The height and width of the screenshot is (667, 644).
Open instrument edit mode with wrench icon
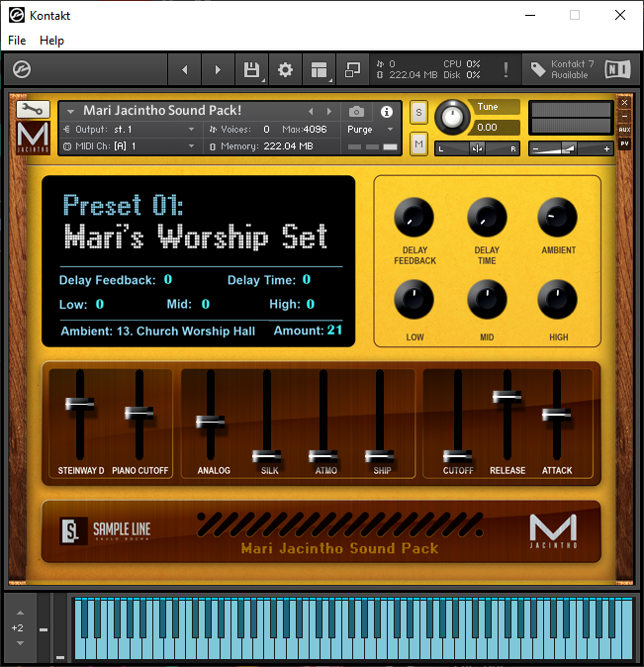click(33, 110)
